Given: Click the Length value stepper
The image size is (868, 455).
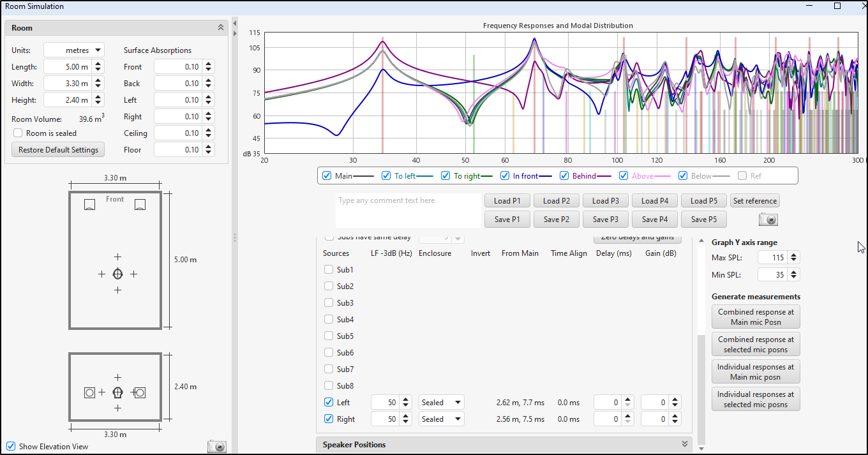Looking at the screenshot, I should point(98,67).
